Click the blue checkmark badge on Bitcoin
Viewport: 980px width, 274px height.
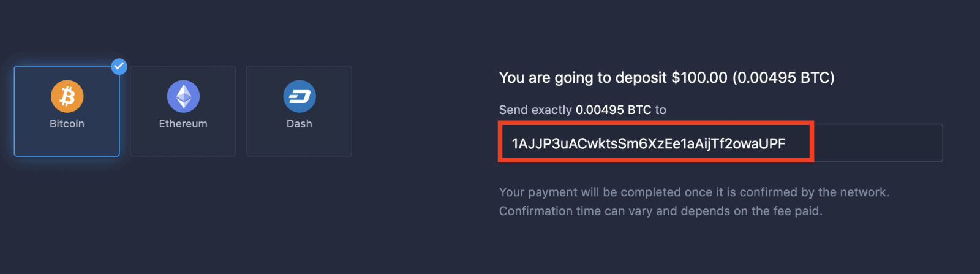coord(119,66)
